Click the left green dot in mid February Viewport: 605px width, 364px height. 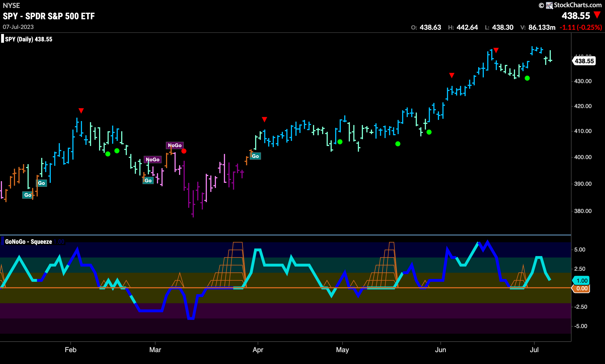(x=108, y=154)
